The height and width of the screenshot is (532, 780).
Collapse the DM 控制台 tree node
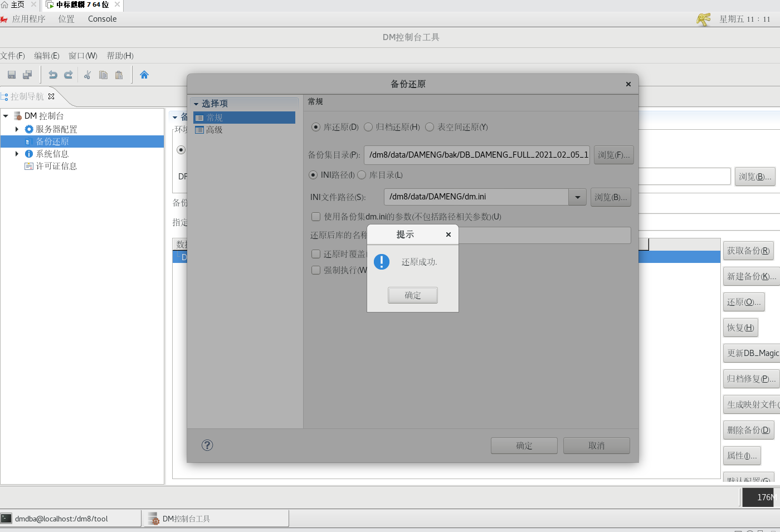click(x=6, y=116)
